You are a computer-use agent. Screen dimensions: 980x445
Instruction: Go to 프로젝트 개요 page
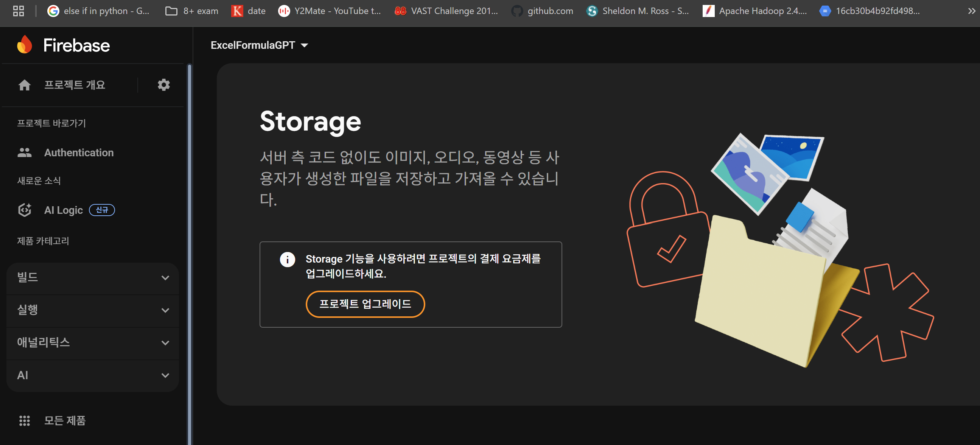75,85
